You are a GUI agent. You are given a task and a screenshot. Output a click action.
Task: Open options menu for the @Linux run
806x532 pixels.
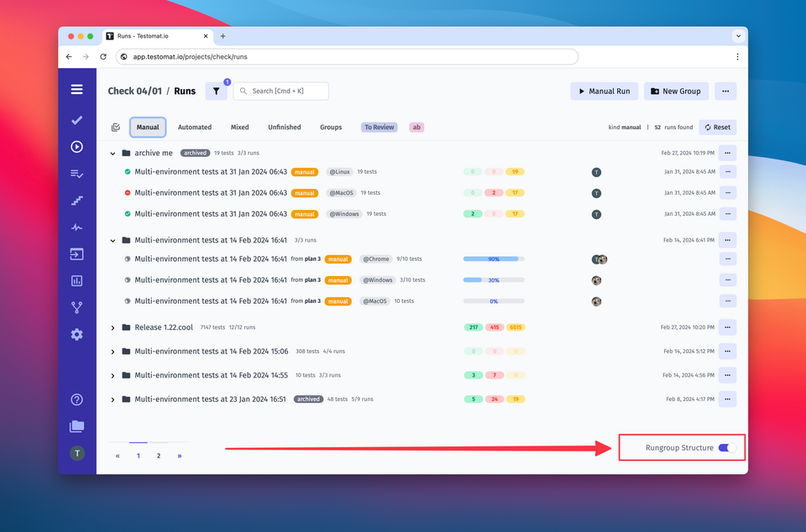click(727, 172)
